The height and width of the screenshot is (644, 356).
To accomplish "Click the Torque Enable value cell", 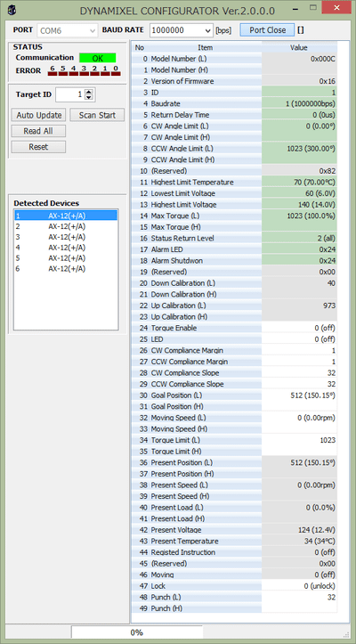I will (299, 328).
